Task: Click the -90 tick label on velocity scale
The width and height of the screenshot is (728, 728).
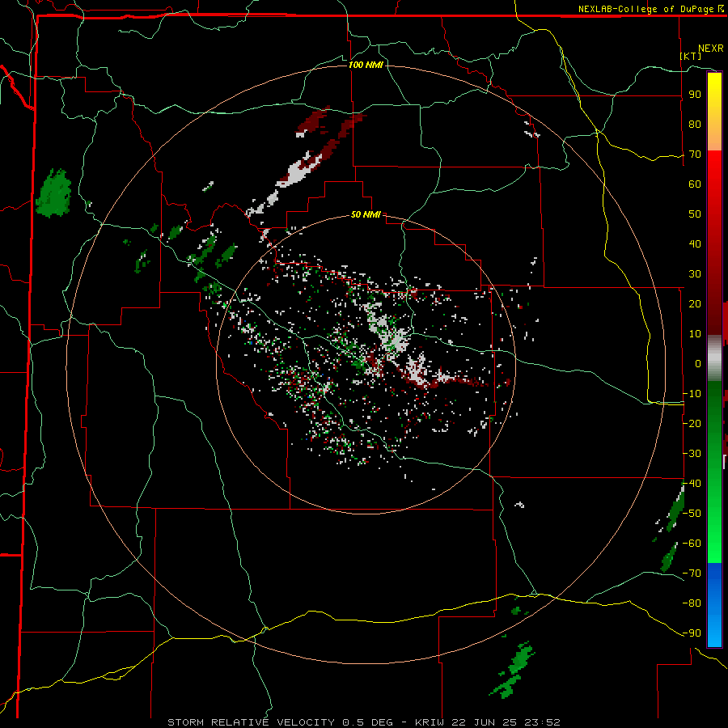Action: pyautogui.click(x=692, y=633)
